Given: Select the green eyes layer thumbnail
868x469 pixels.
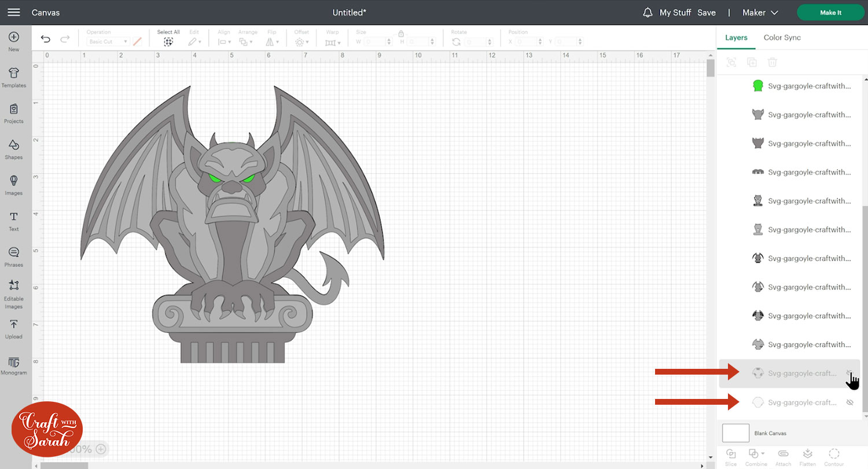Looking at the screenshot, I should tap(757, 86).
